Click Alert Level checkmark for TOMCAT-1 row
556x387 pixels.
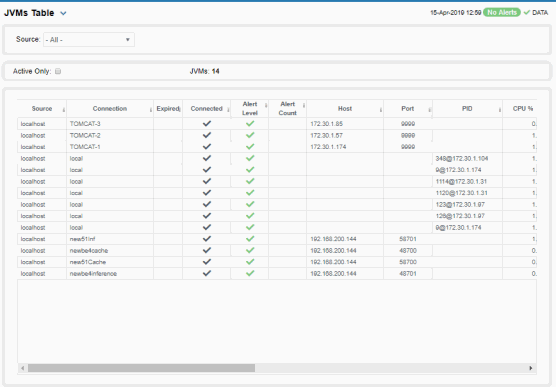(250, 146)
